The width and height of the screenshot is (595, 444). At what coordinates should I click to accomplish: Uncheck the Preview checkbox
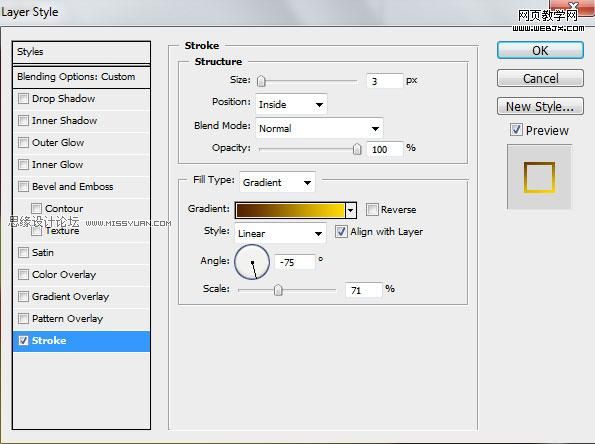[516, 130]
